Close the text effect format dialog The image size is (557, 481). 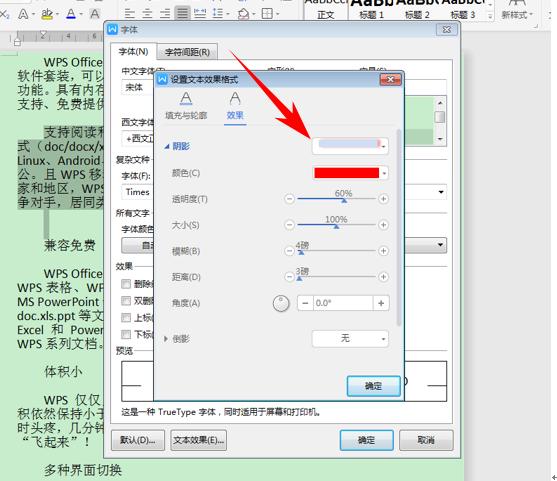(390, 80)
